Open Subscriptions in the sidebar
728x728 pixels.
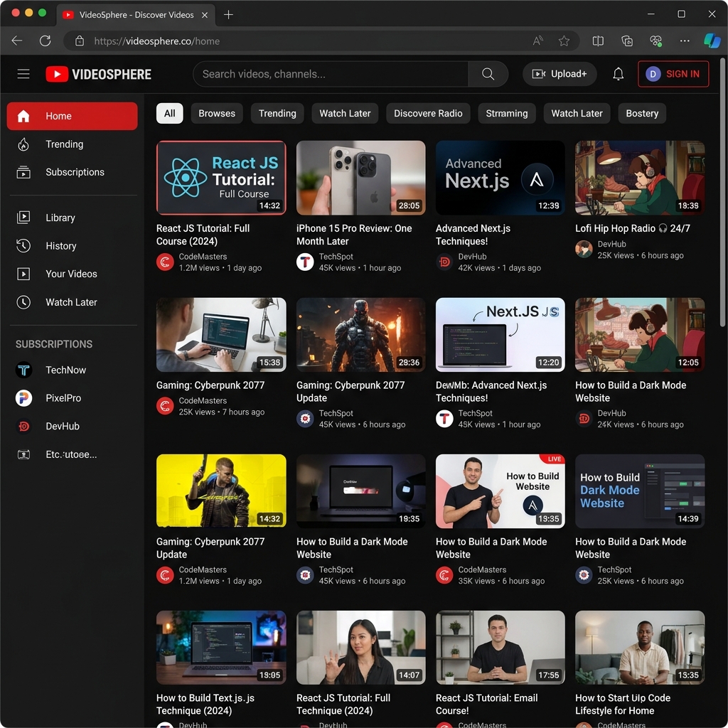[x=72, y=172]
